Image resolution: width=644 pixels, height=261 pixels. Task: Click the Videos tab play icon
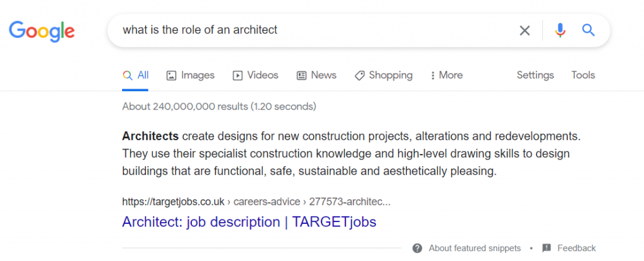click(x=237, y=75)
